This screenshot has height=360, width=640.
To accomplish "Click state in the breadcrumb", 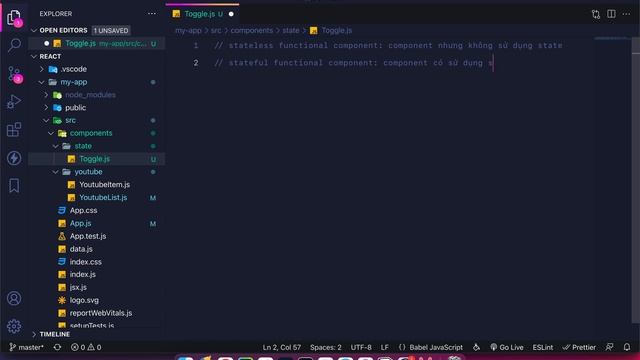I will (x=291, y=31).
